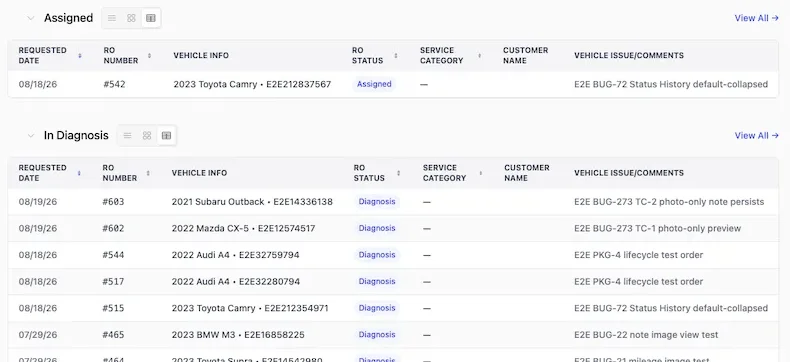Open repair order #544
This screenshot has height=362, width=790.
click(113, 255)
